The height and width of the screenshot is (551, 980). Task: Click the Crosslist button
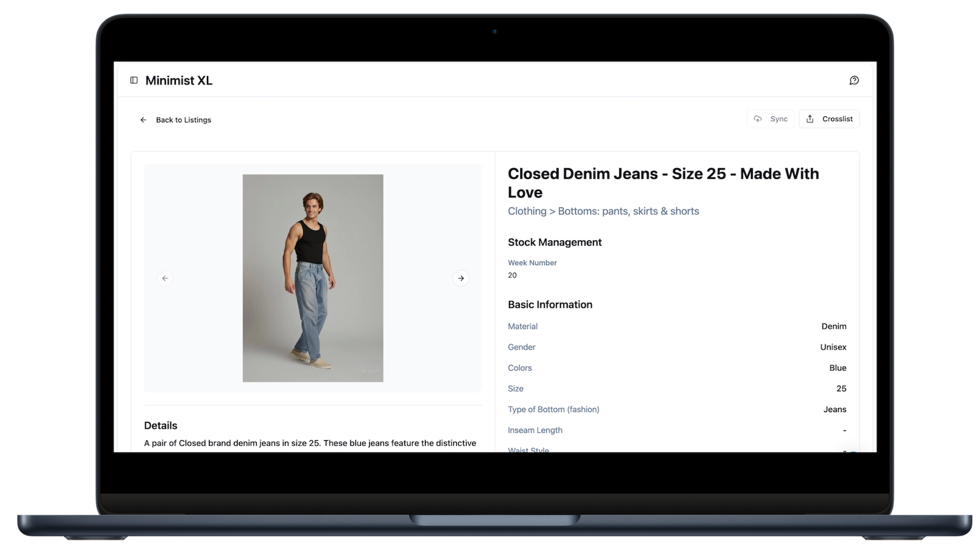(x=829, y=119)
